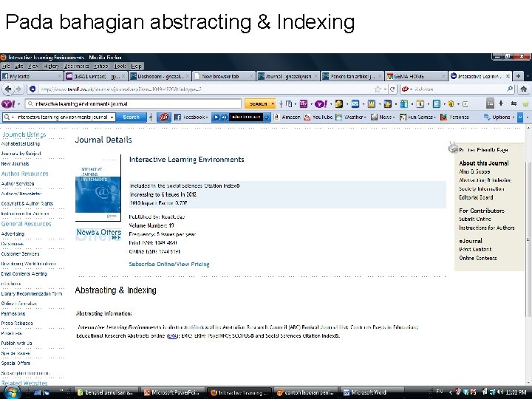Click the Yahoo toolbar search input field
The height and width of the screenshot is (399, 532).
[134, 104]
